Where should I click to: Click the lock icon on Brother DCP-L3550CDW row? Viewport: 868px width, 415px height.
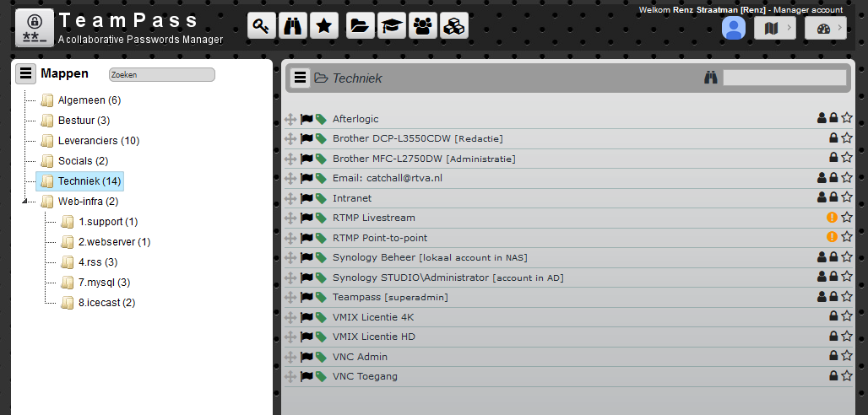tap(833, 137)
